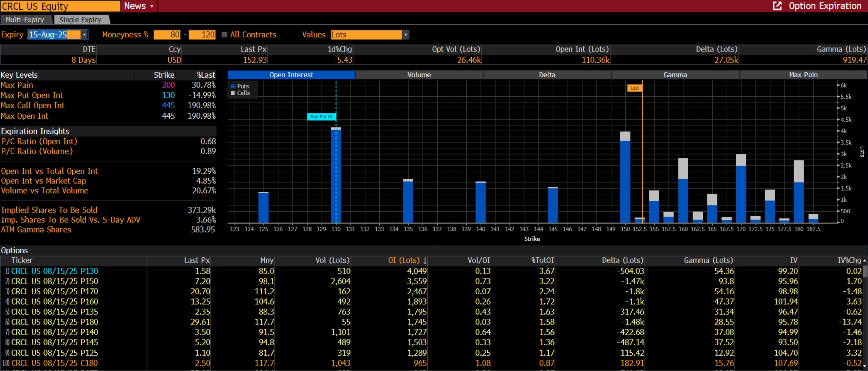Click the Option Expiration pop-out icon
Image resolution: width=868 pixels, height=371 pixels.
(x=777, y=6)
